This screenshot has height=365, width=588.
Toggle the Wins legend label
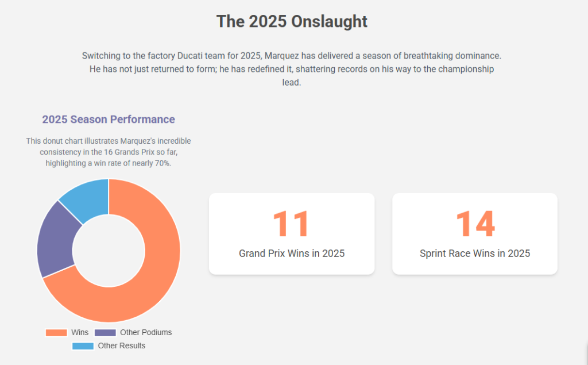pyautogui.click(x=80, y=333)
